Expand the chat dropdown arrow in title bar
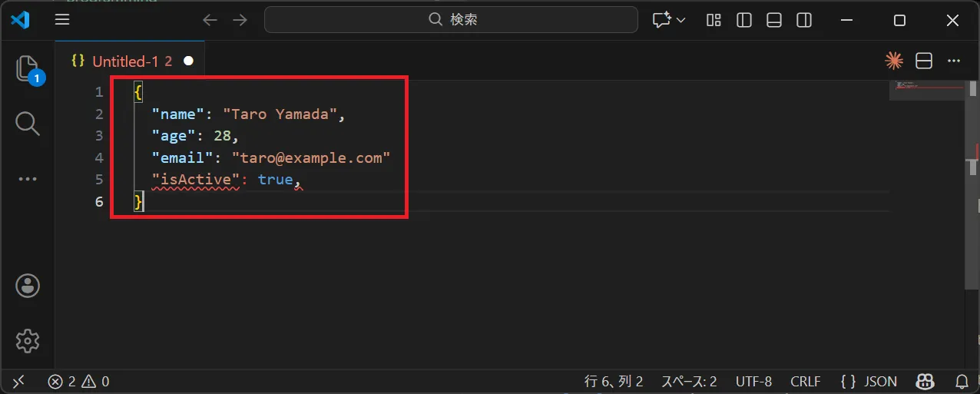Screen dimensions: 980x394 coord(680,20)
